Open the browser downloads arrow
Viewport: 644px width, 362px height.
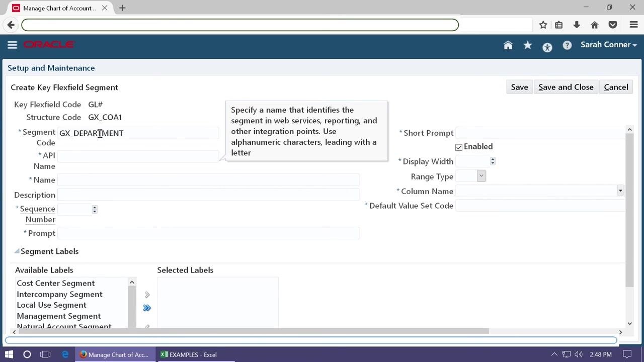point(577,25)
